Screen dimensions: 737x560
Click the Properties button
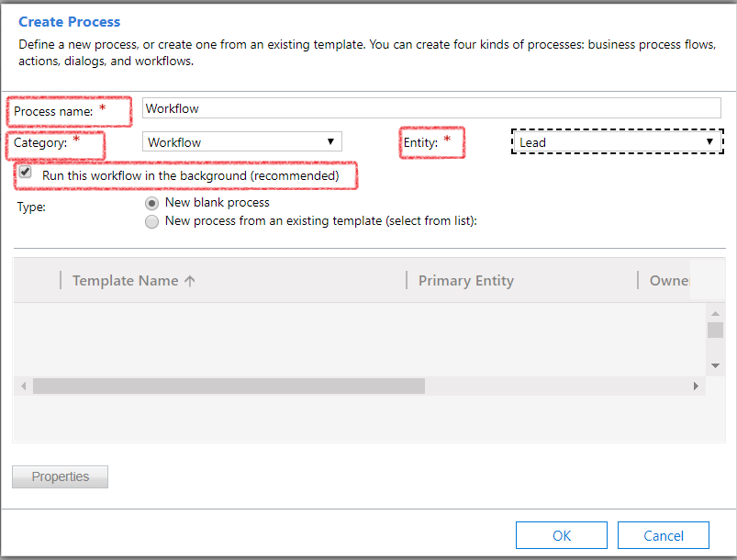(59, 476)
